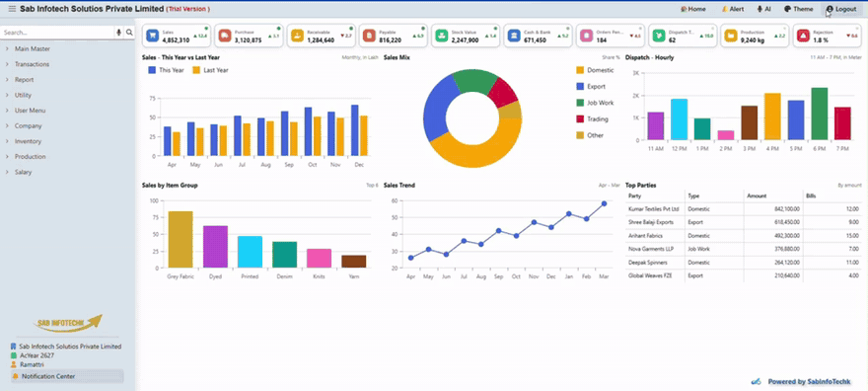Click the Production card icon
Screen dimensions: 868x391
coord(731,36)
